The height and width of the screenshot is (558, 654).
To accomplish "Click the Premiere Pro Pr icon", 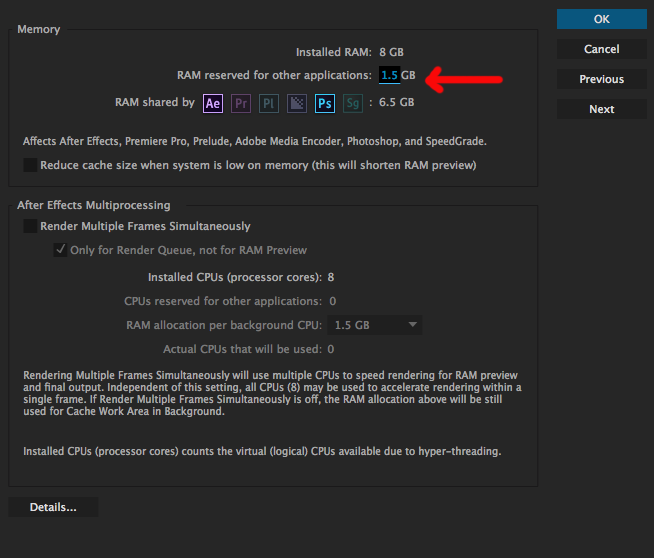I will [241, 103].
